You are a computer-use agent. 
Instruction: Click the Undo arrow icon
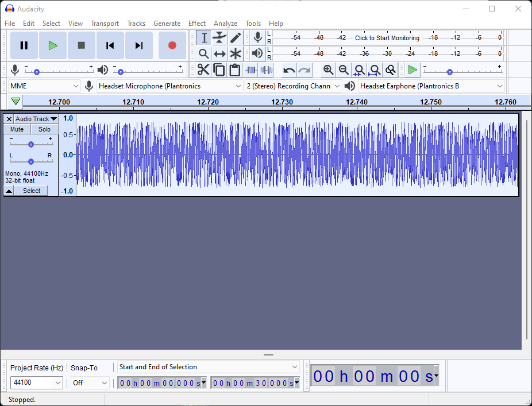point(289,70)
